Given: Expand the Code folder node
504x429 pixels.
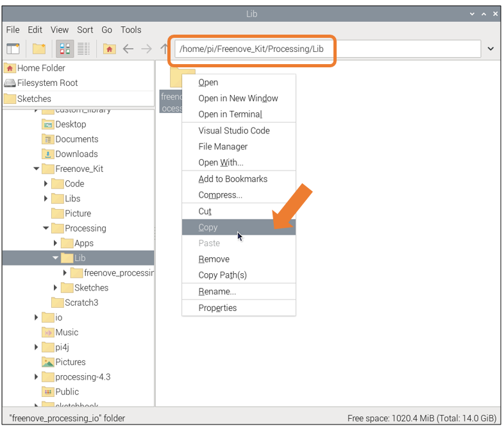Looking at the screenshot, I should 46,183.
